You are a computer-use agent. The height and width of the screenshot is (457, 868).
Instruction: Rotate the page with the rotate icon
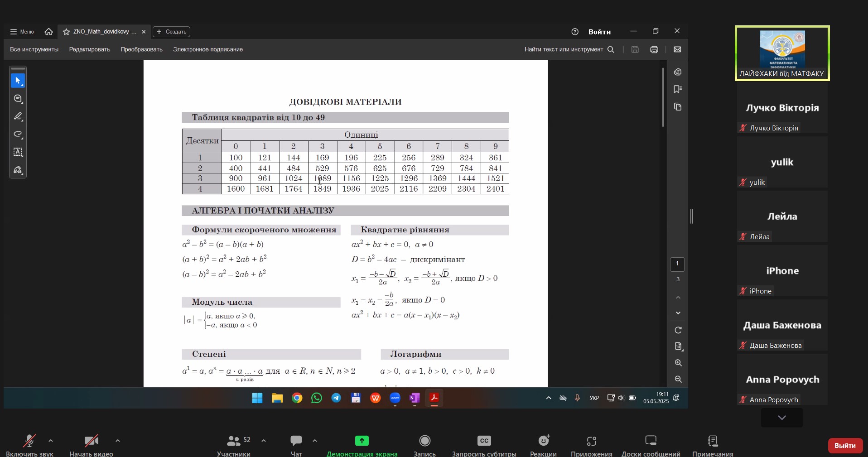pyautogui.click(x=678, y=330)
